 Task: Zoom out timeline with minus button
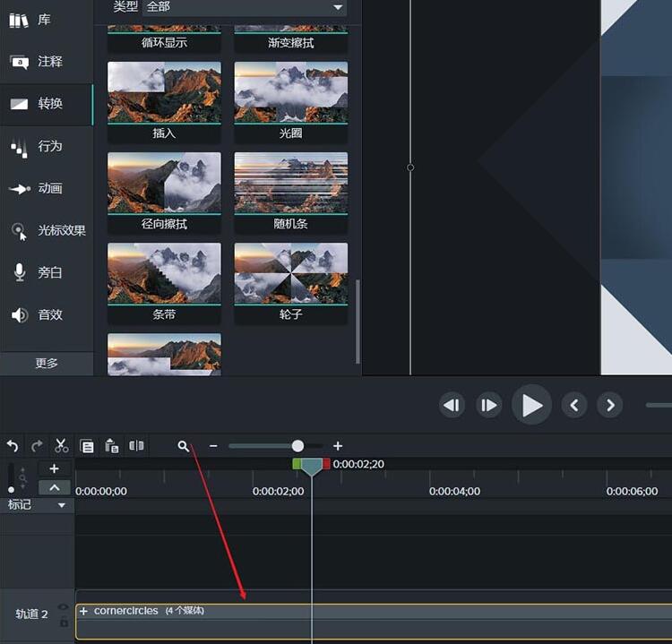point(213,446)
